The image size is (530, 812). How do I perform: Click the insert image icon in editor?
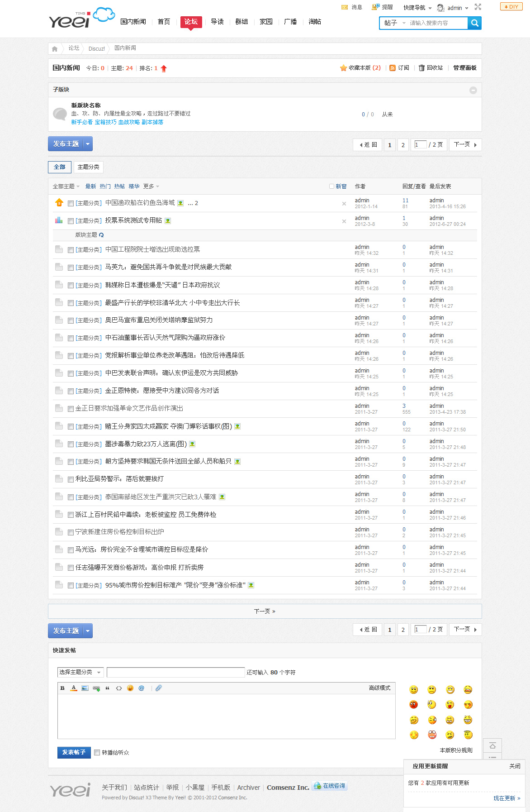85,688
